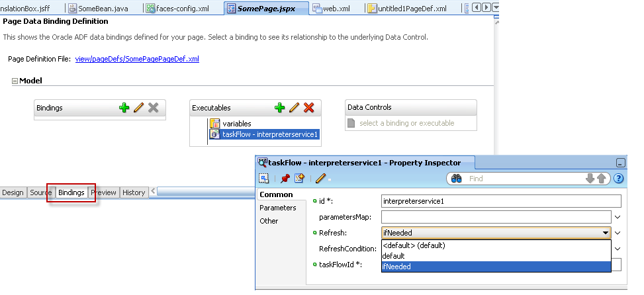Click the left arrow of the horizontal scrollbar
The width and height of the screenshot is (644, 295).
pos(153,191)
